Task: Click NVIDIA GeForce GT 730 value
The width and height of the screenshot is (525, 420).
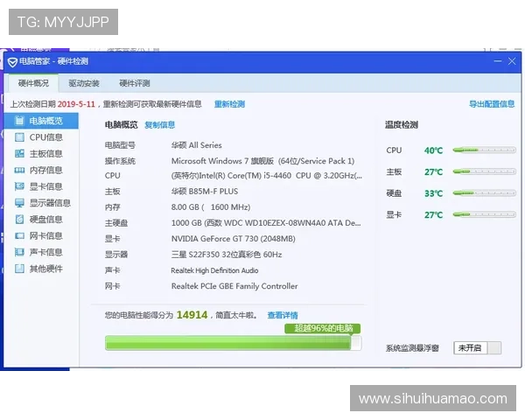Action: pyautogui.click(x=234, y=239)
